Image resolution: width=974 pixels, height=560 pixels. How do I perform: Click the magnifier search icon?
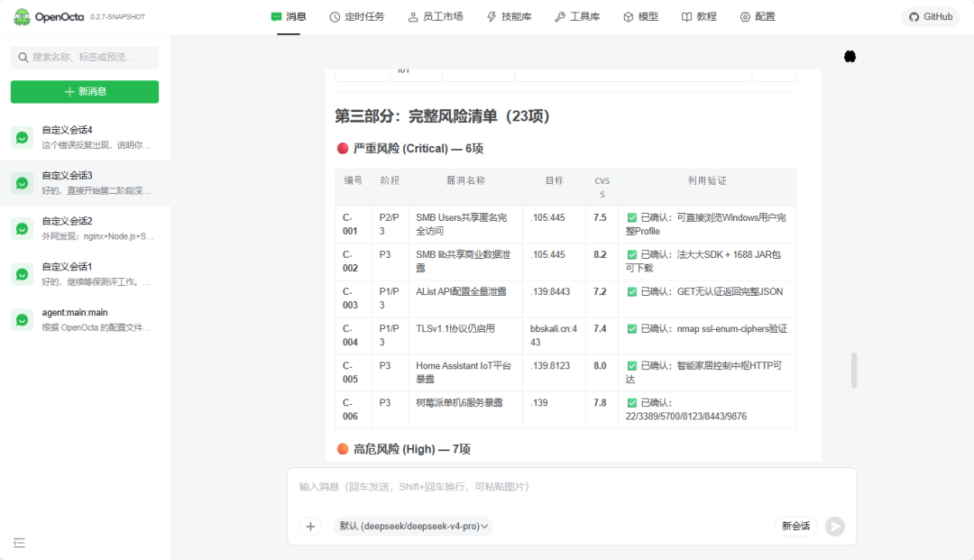click(23, 57)
